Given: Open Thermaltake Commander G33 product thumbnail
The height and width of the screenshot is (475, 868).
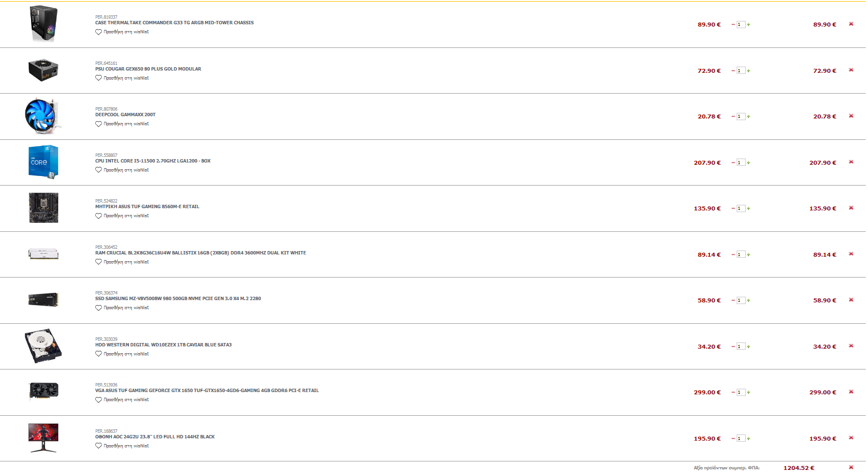Looking at the screenshot, I should (x=43, y=24).
